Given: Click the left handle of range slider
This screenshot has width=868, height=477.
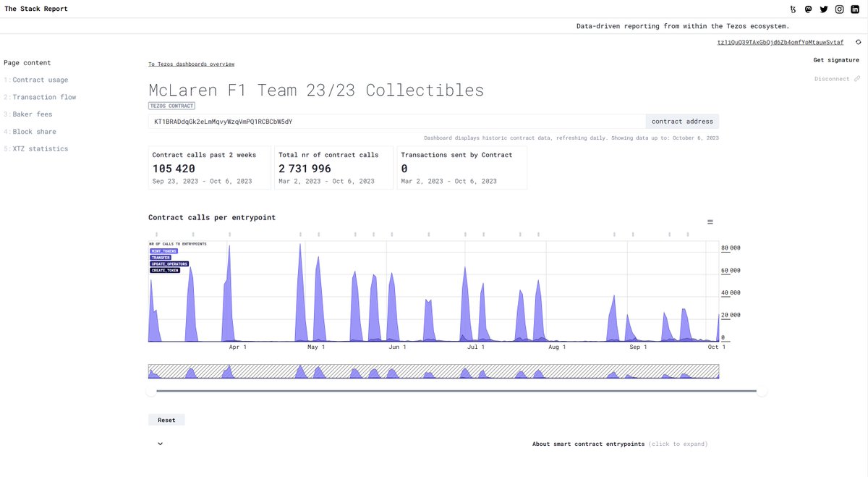Looking at the screenshot, I should (151, 392).
